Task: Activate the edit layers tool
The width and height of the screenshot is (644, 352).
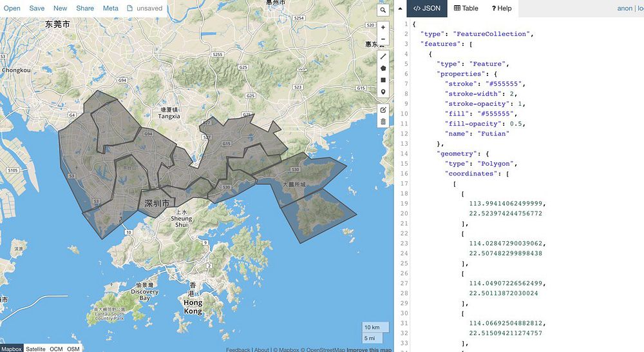Action: [383, 110]
